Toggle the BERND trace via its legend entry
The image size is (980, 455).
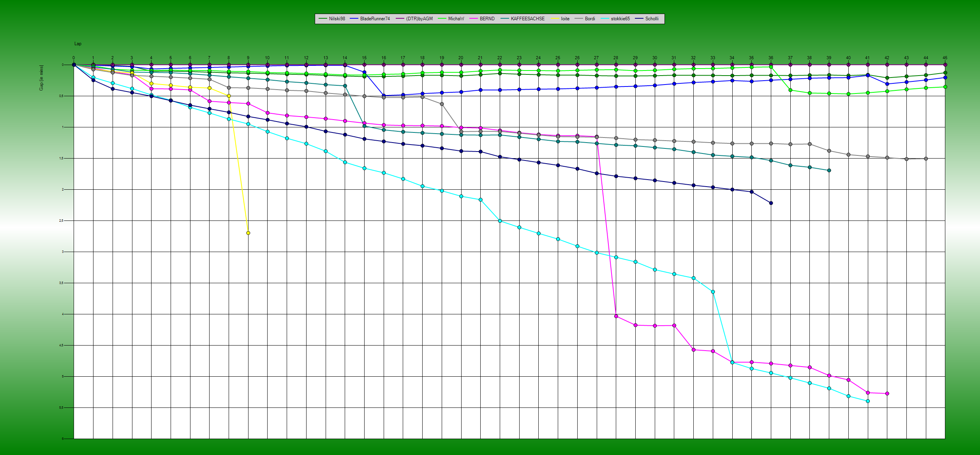(x=486, y=18)
